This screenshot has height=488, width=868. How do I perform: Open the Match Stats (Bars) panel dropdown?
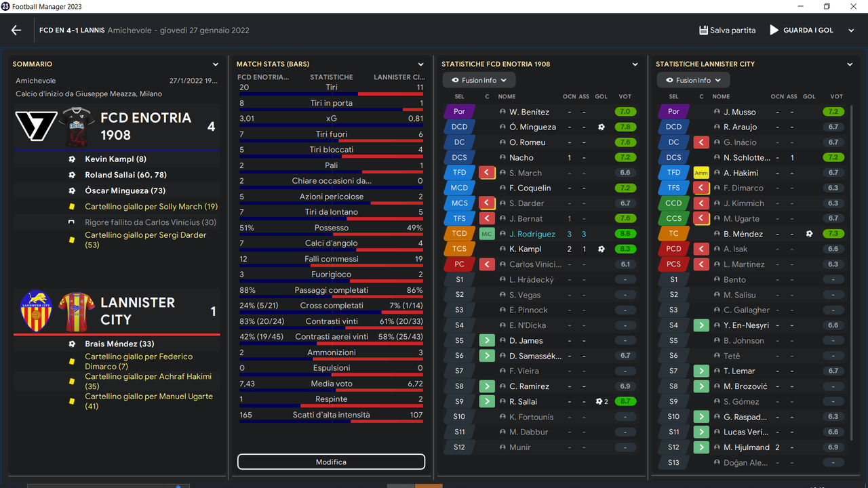[420, 64]
